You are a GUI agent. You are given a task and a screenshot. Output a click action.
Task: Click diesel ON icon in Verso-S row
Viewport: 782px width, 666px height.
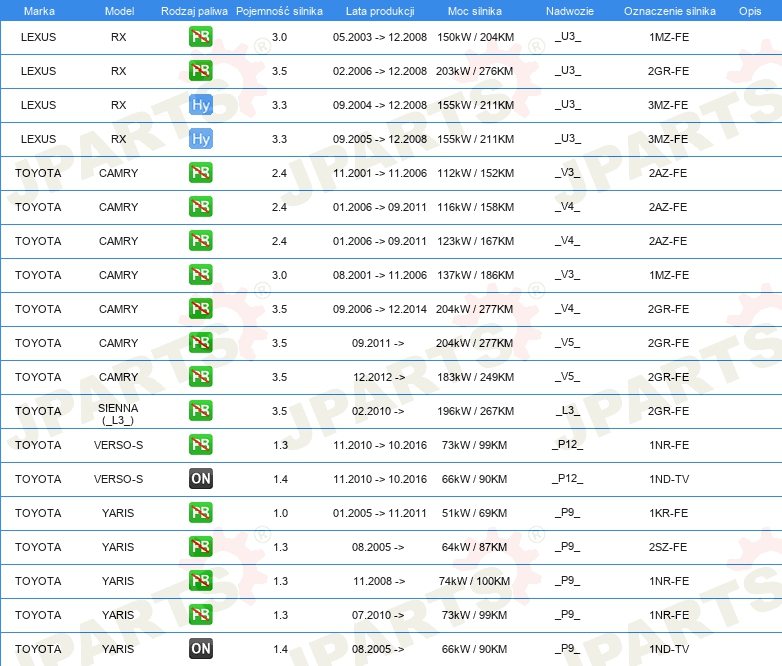(201, 478)
